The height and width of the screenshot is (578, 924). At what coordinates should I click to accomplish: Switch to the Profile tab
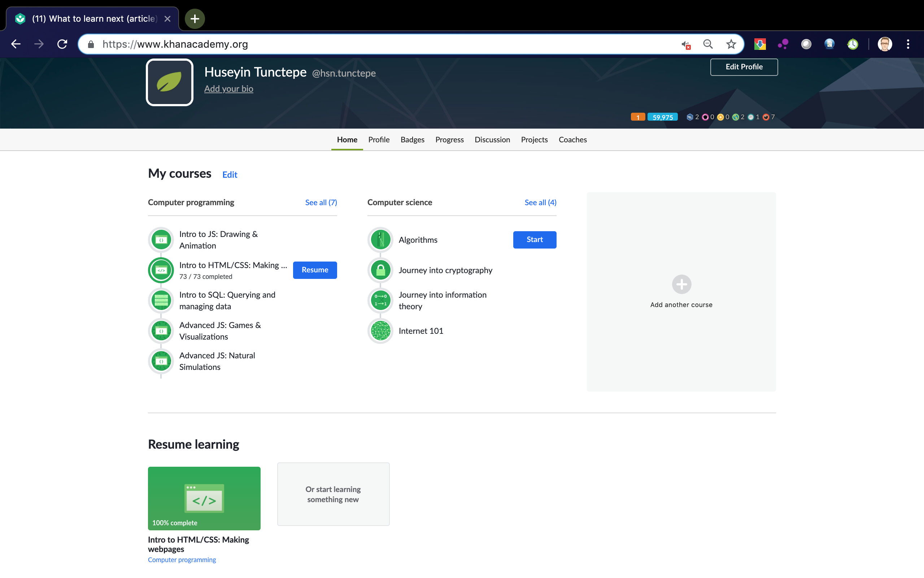[379, 139]
